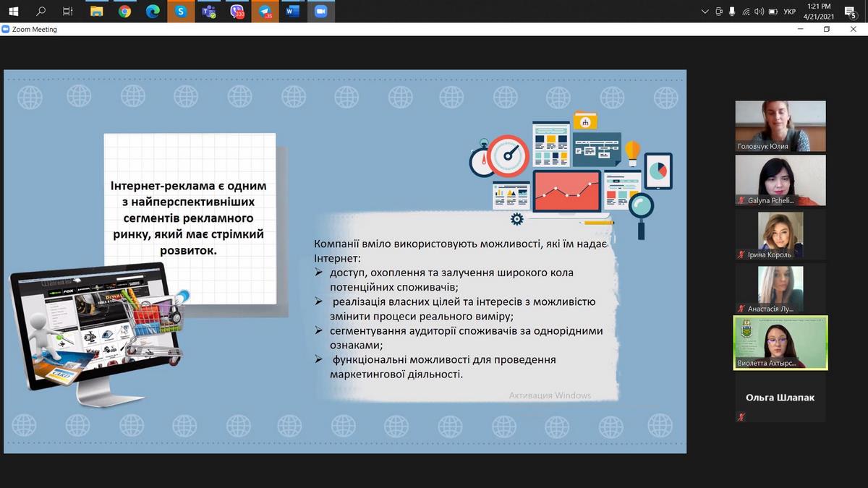Select Ірина Король's video tile

click(780, 235)
